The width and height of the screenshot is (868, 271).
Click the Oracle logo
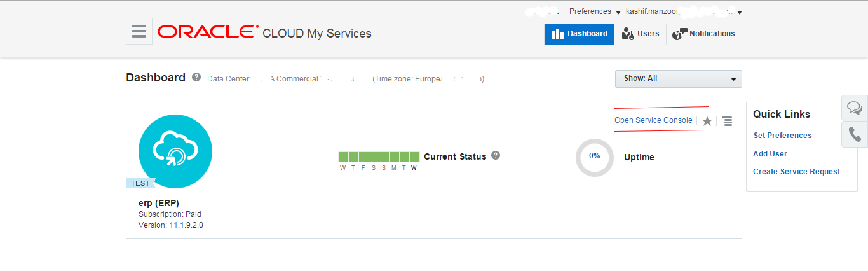pos(208,32)
